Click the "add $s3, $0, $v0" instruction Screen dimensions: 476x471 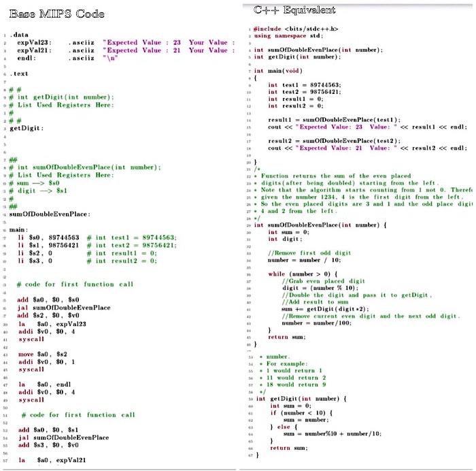[x=48, y=445]
